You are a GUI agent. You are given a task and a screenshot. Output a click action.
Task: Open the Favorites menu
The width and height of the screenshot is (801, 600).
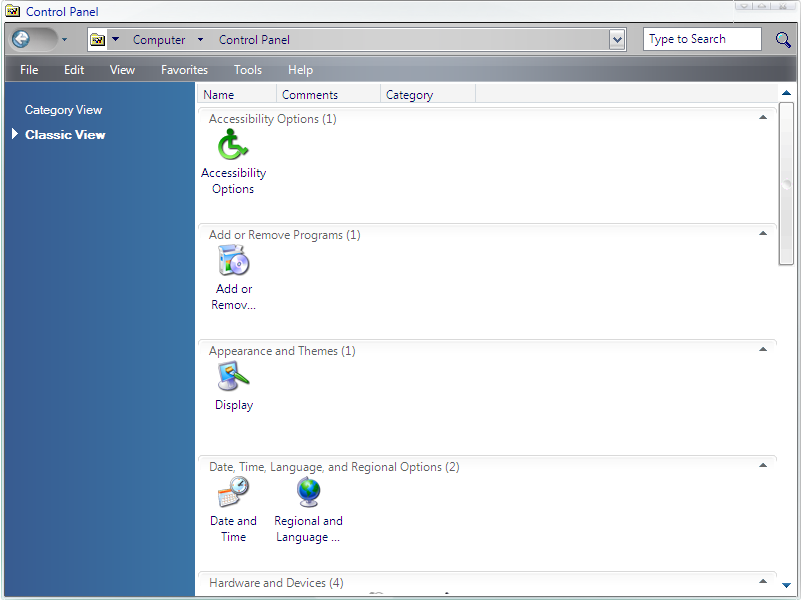(x=184, y=70)
